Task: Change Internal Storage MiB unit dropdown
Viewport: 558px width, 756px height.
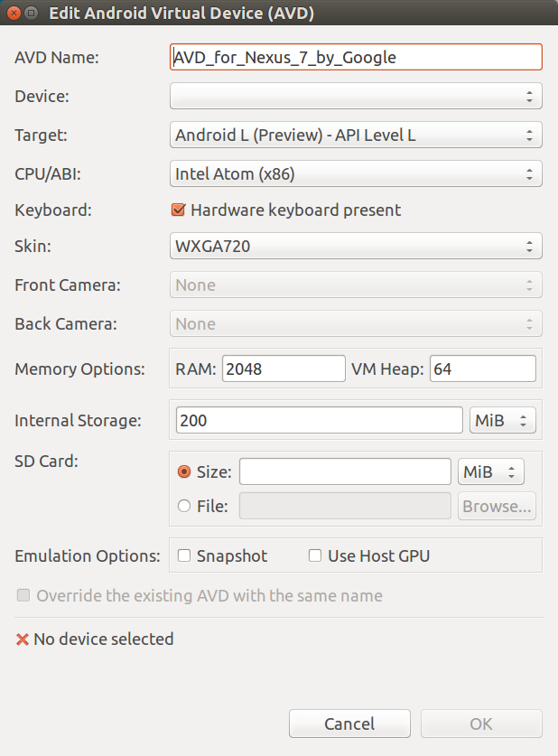Action: pos(503,420)
